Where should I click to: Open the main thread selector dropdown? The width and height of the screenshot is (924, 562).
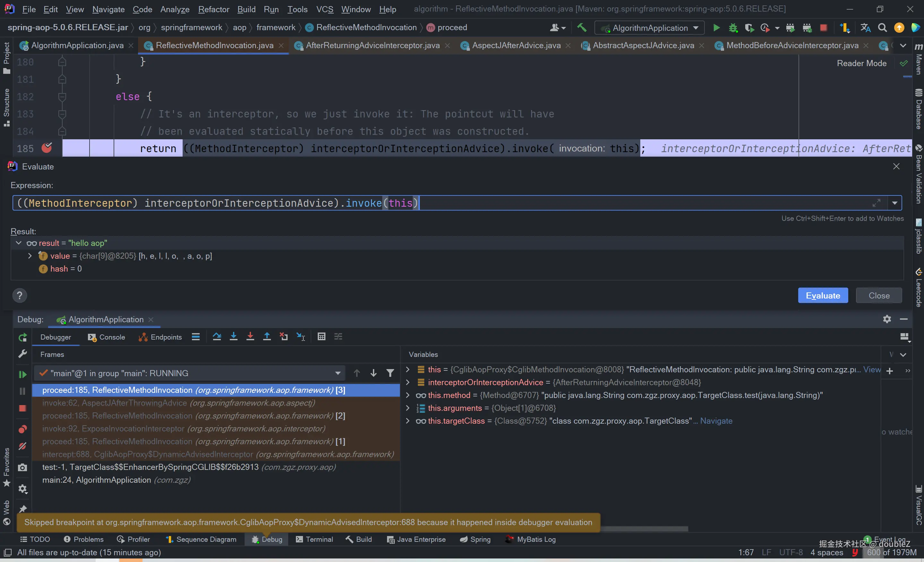coord(338,373)
